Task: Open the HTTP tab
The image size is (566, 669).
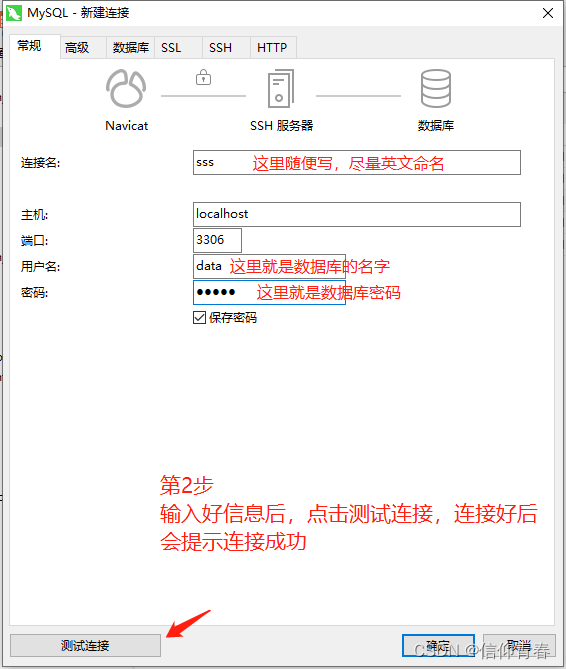Action: [x=272, y=47]
